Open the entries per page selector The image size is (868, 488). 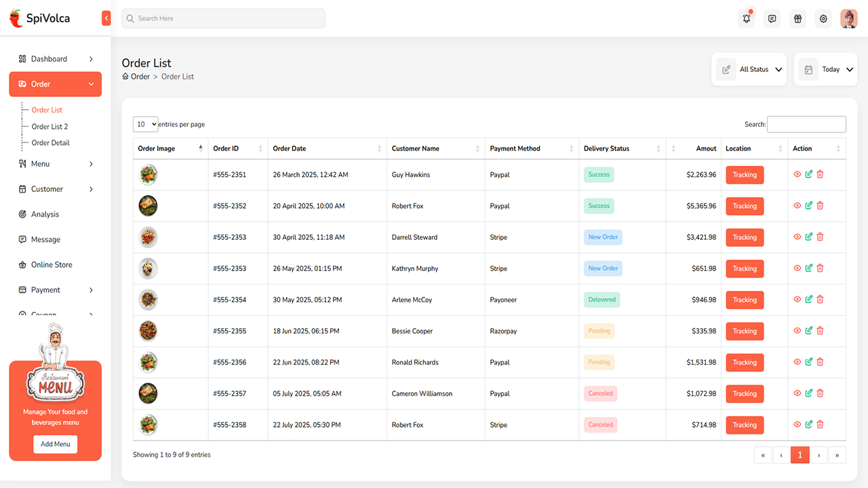[146, 124]
